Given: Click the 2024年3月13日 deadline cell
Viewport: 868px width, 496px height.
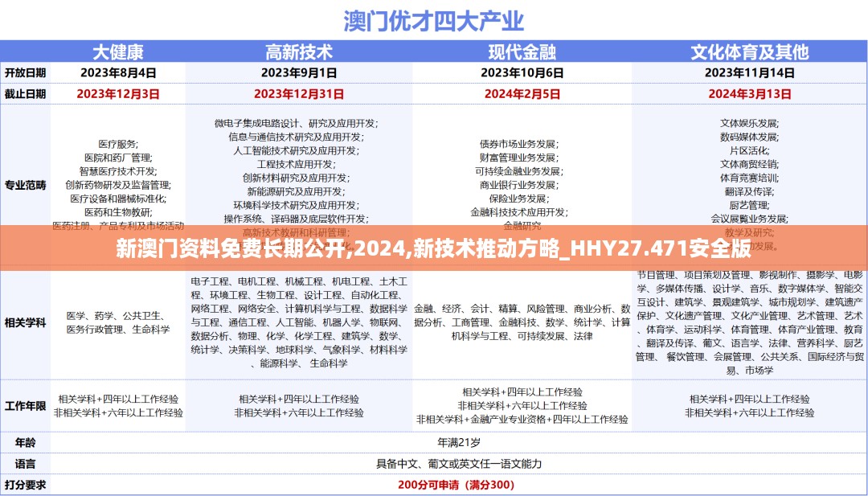Looking at the screenshot, I should point(749,93).
